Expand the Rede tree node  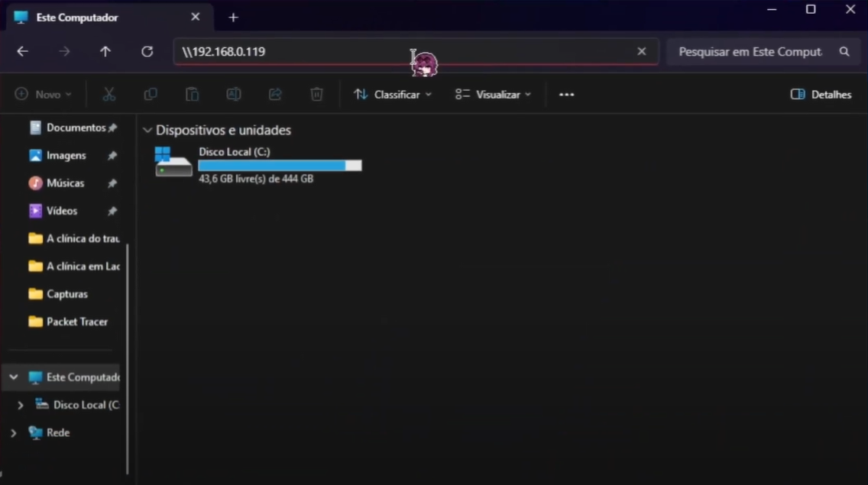click(14, 433)
